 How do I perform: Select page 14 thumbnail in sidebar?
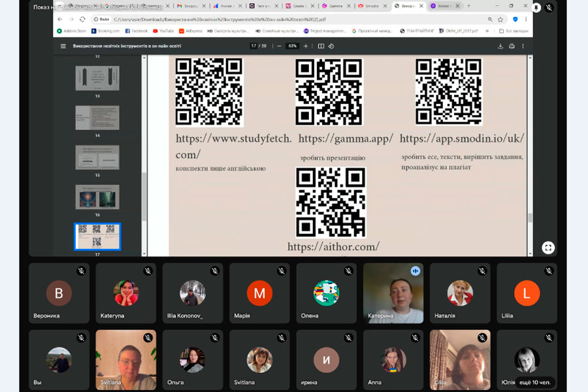97,118
